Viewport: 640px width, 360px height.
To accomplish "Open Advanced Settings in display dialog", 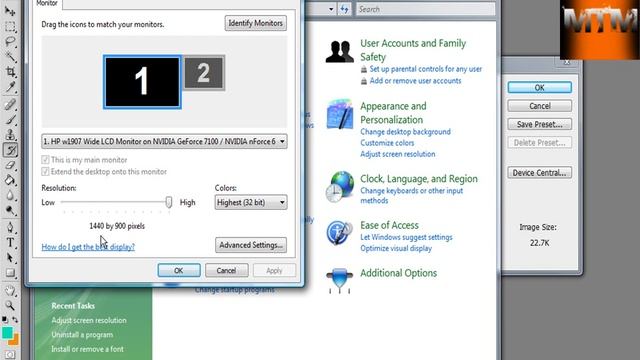I will point(251,245).
